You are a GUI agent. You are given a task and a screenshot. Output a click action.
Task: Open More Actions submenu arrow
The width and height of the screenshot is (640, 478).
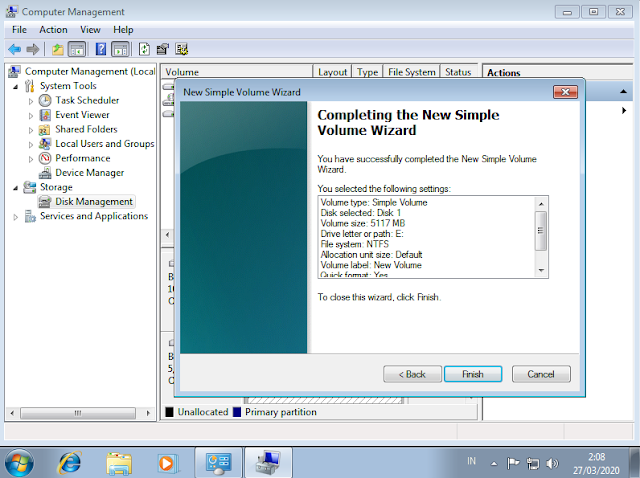[x=624, y=110]
